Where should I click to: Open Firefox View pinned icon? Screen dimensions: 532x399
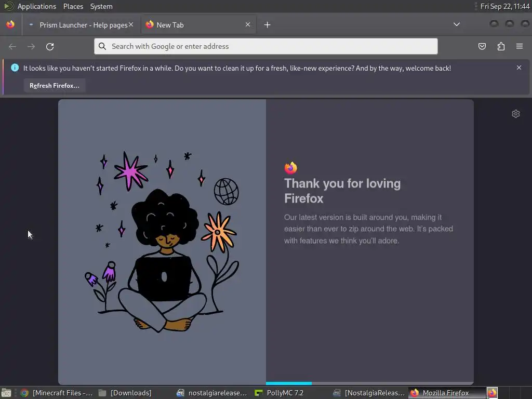(x=10, y=24)
